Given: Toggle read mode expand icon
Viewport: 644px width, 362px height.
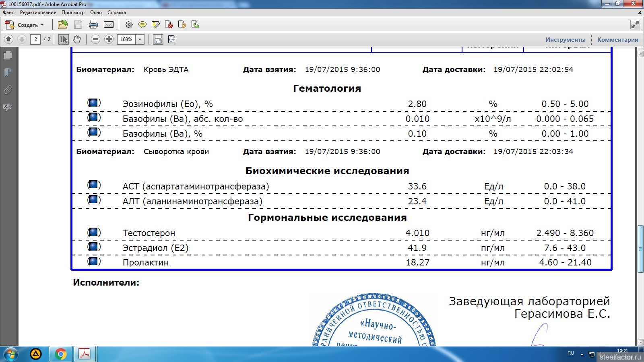Looking at the screenshot, I should point(635,25).
